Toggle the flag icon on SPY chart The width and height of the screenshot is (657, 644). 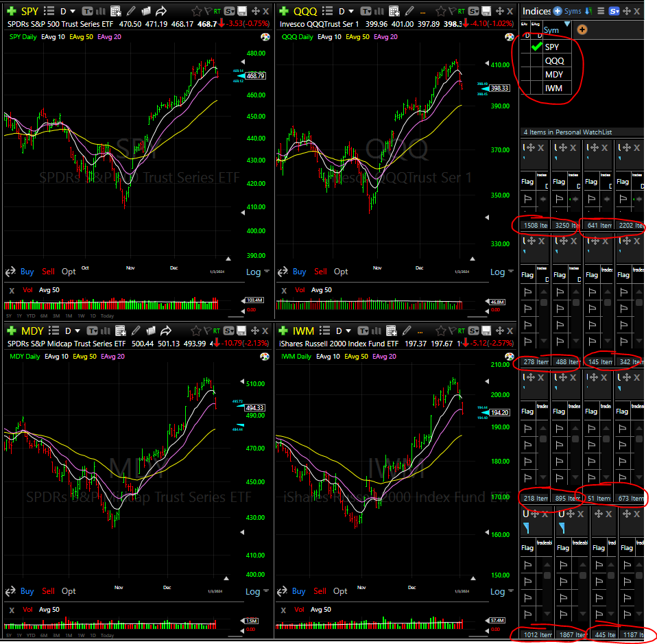(207, 11)
